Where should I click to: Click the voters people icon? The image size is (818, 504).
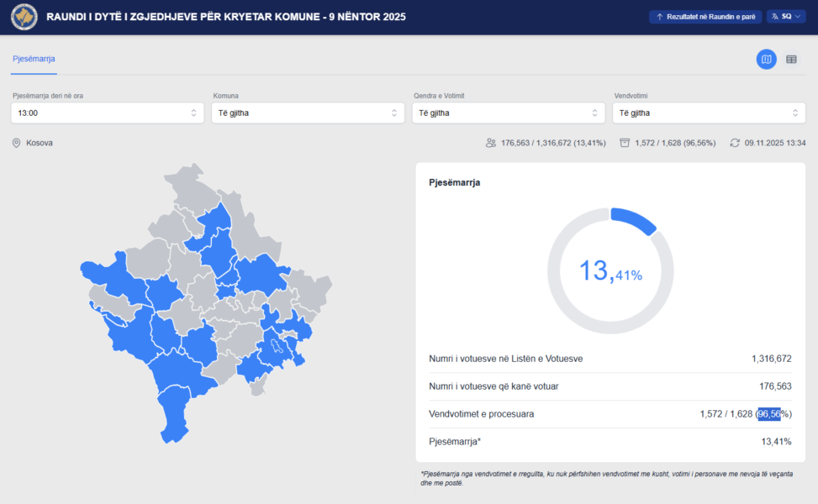(491, 143)
